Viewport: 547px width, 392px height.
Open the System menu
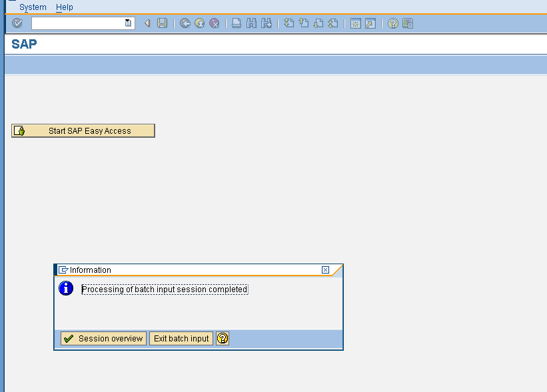pos(33,7)
